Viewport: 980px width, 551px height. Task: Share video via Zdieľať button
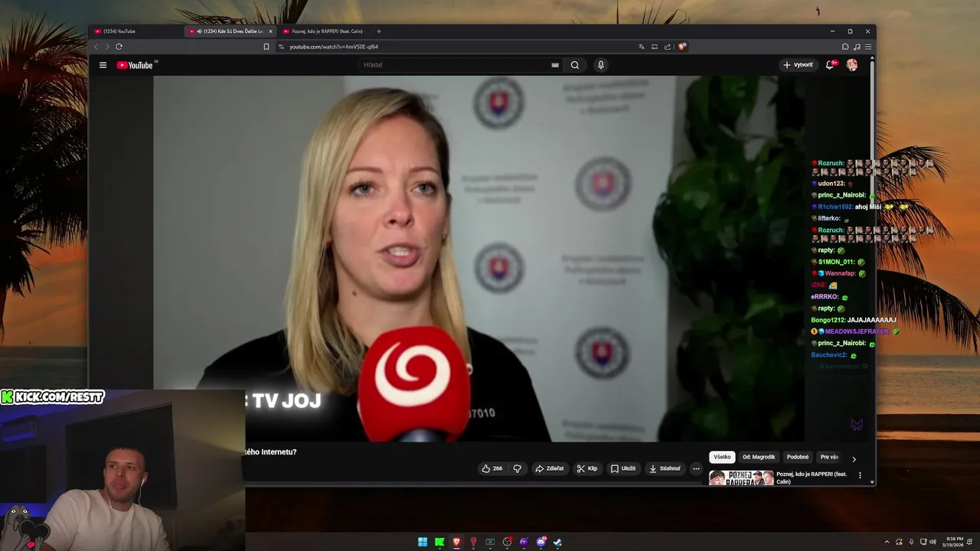click(549, 468)
